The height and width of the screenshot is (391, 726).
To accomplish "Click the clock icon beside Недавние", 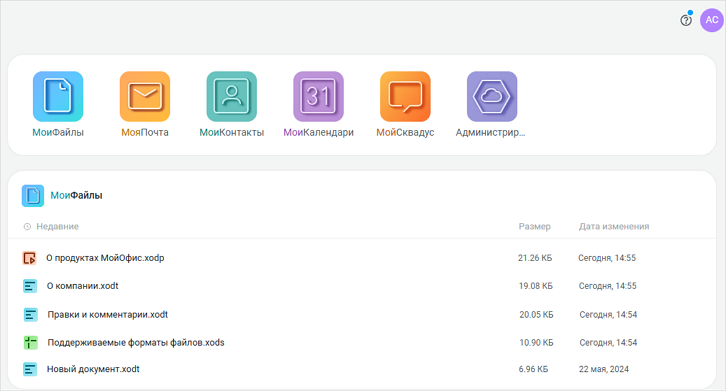I will (x=27, y=227).
